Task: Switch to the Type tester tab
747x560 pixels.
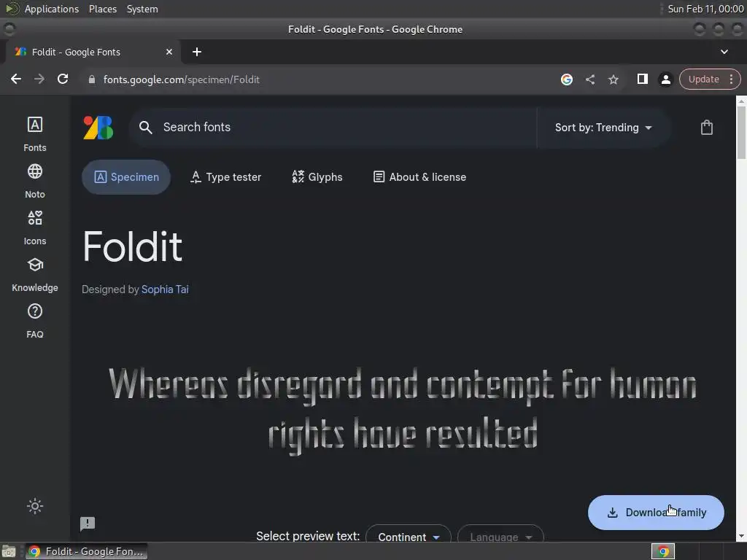Action: coord(226,177)
